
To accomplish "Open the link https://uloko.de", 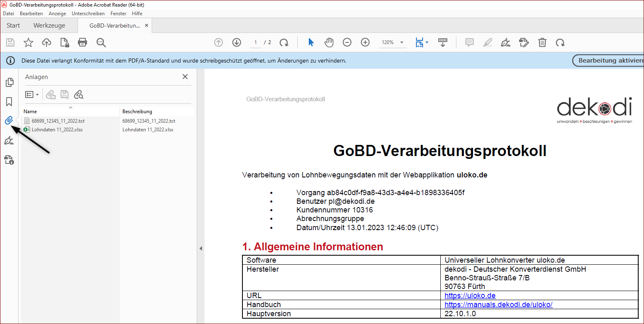I will tap(470, 295).
